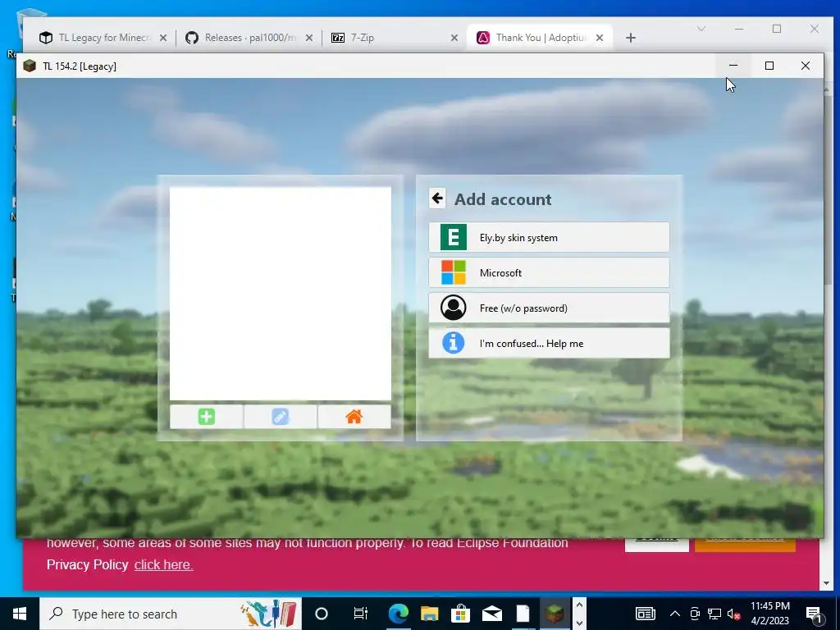Click the green Ely.by E logo

click(453, 237)
